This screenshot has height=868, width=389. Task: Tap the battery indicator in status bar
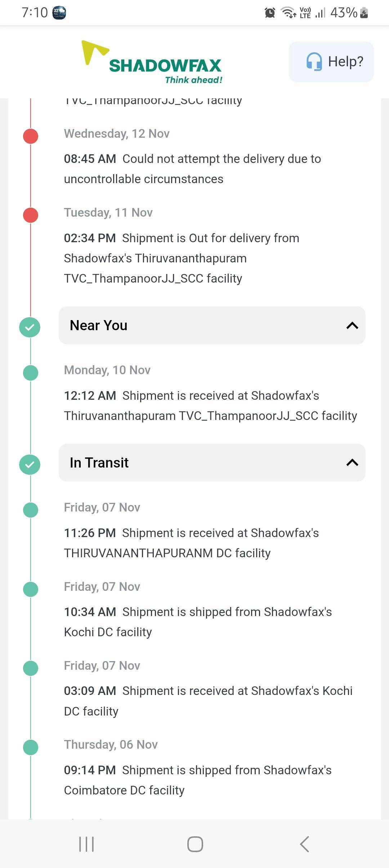click(x=364, y=13)
